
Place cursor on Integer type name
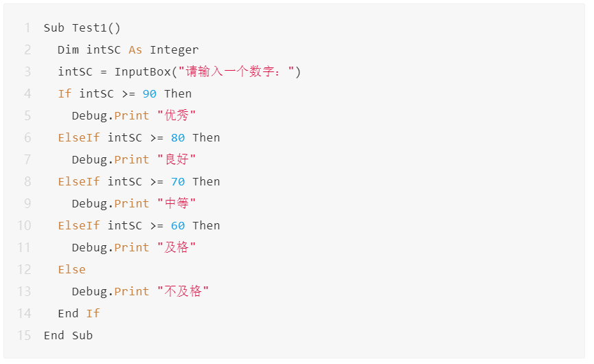[174, 50]
